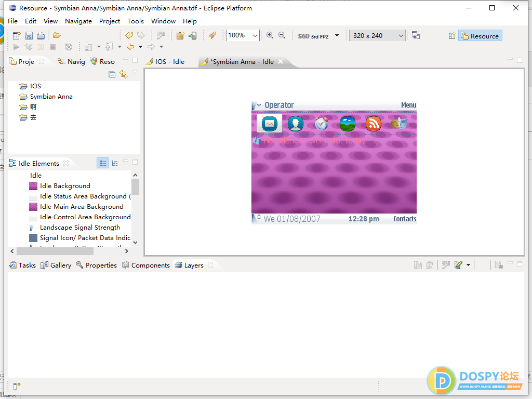Click the Print toolbar icon
The width and height of the screenshot is (532, 399).
(41, 35)
